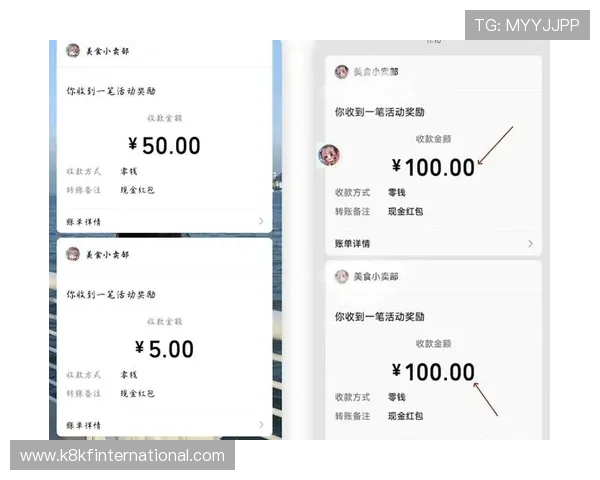
Task: Click 你收到一笔活动奖励 in the second ¥100.00 card
Action: 380,317
